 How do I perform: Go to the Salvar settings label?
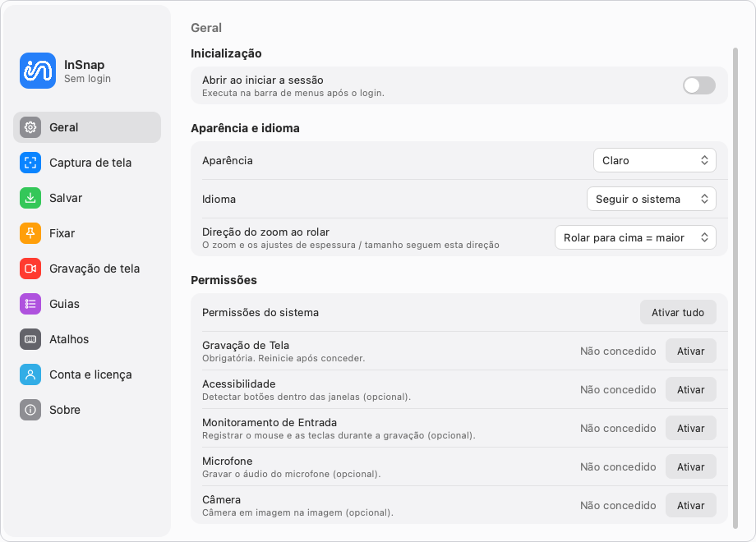[x=66, y=198]
